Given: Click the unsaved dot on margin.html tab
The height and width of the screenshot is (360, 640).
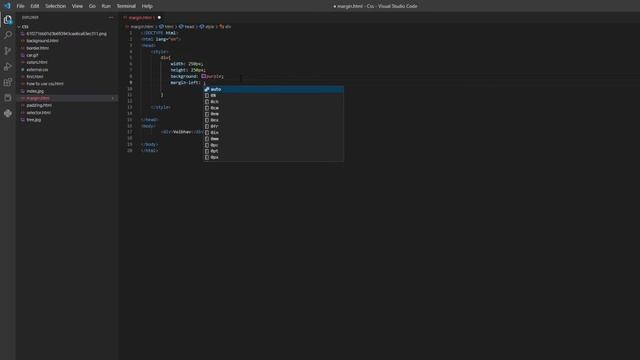Looking at the screenshot, I should point(159,18).
